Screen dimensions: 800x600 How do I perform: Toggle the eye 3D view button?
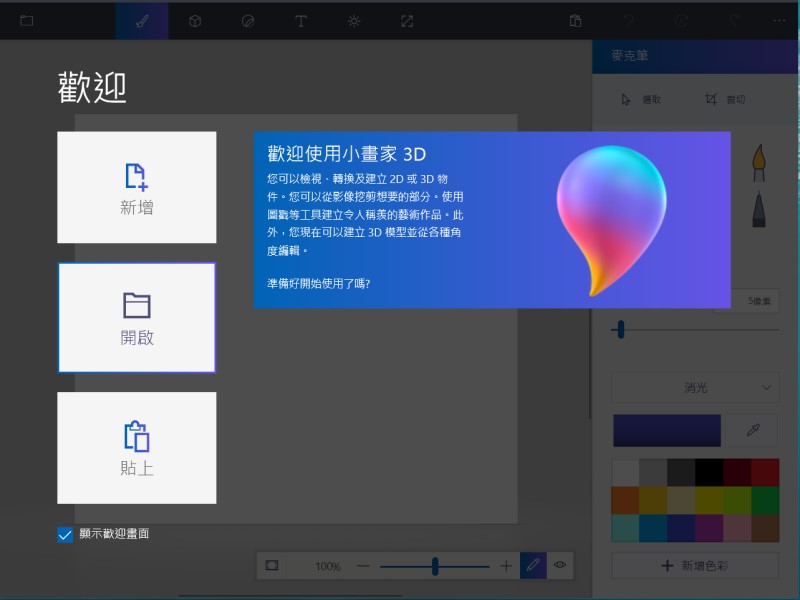coord(560,565)
